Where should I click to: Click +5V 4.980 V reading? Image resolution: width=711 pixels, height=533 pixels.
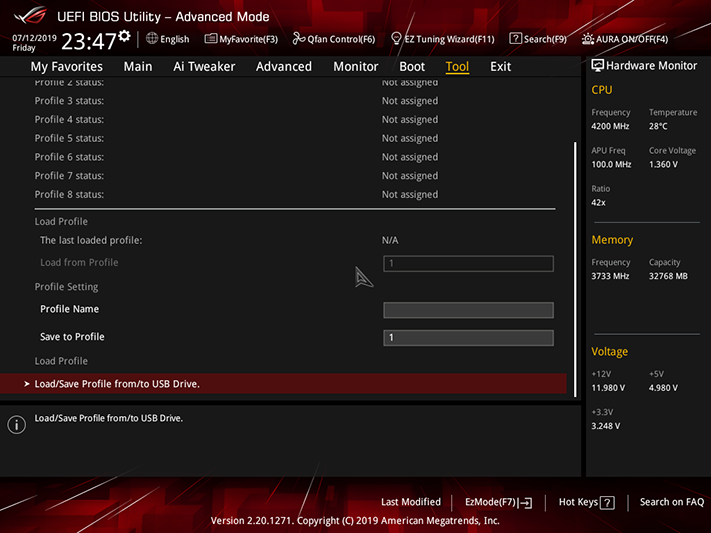[x=663, y=388]
